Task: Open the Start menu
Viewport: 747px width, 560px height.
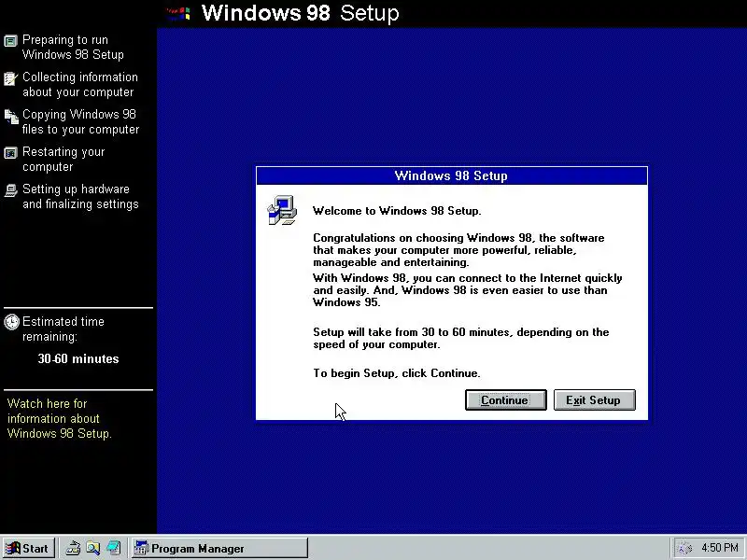Action: click(28, 549)
